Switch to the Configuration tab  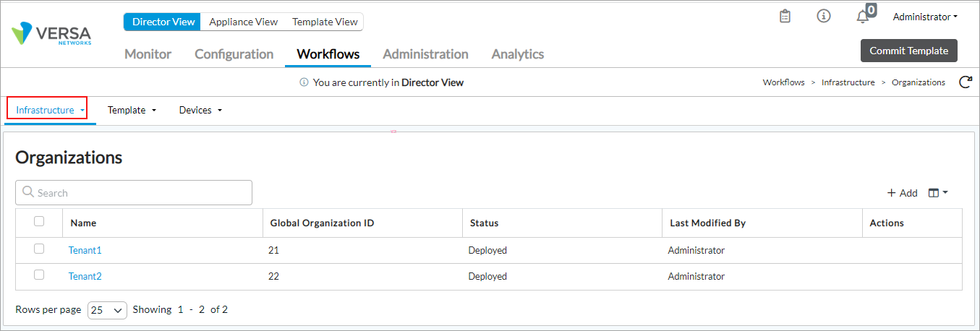pyautogui.click(x=234, y=54)
